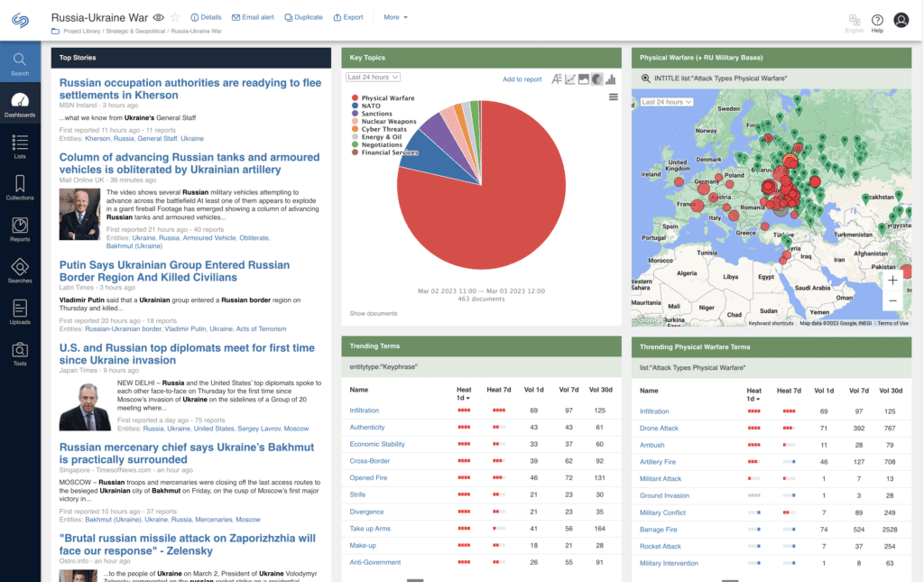Export the dashboard
The height and width of the screenshot is (582, 924).
click(x=348, y=18)
